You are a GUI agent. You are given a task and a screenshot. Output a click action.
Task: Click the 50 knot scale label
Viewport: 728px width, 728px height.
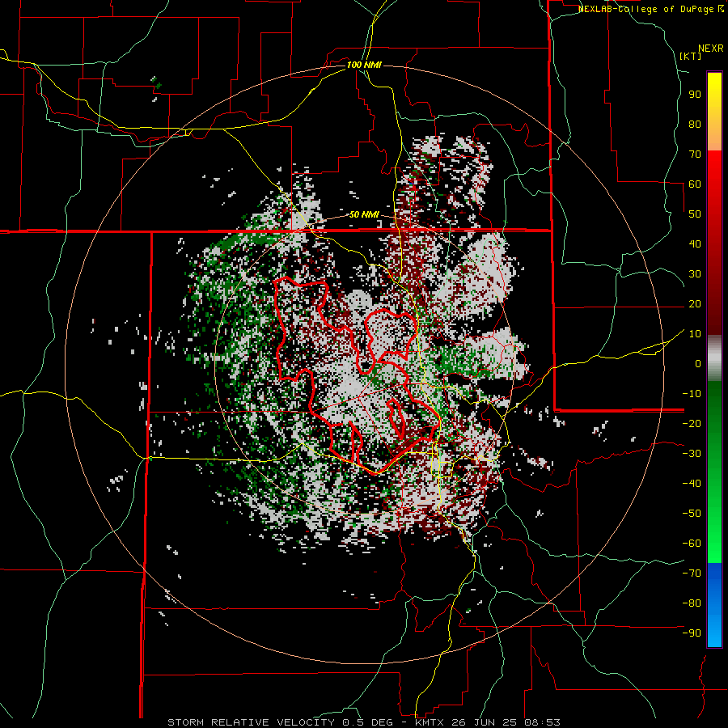click(x=695, y=214)
